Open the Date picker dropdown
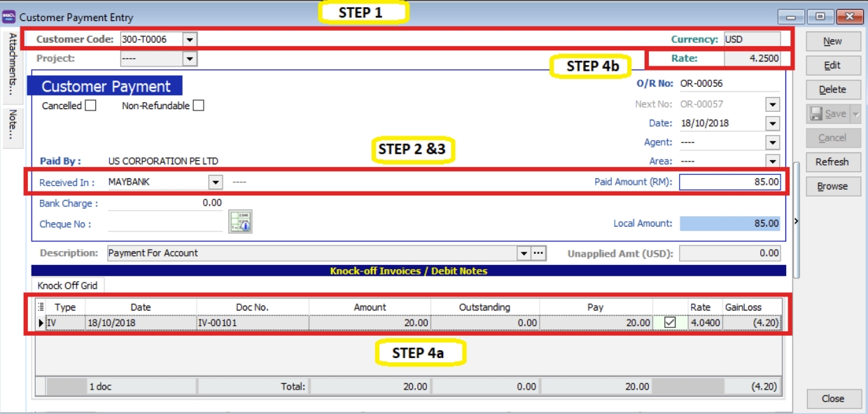 click(772, 124)
